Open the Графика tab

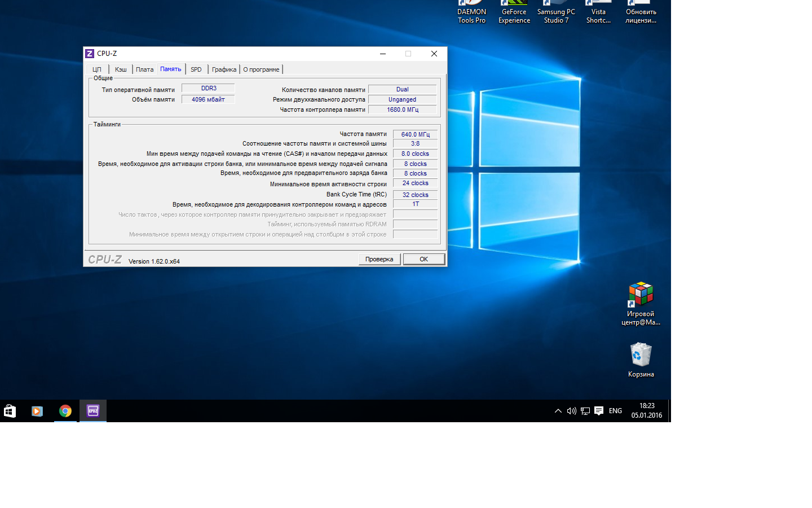point(224,69)
